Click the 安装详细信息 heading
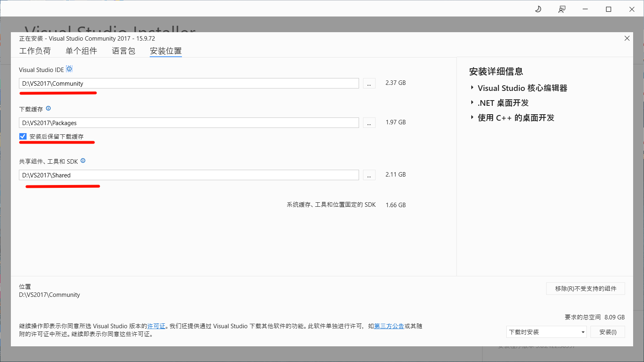Screen dimensions: 644x362 pyautogui.click(x=496, y=72)
